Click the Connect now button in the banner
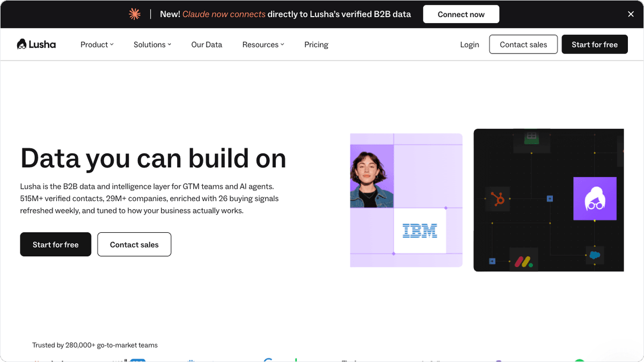Viewport: 644px width, 362px height. coord(461,14)
